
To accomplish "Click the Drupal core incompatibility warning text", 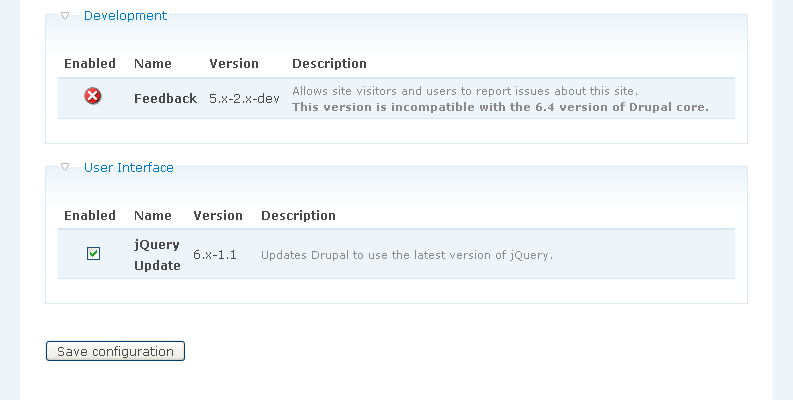I will [500, 107].
